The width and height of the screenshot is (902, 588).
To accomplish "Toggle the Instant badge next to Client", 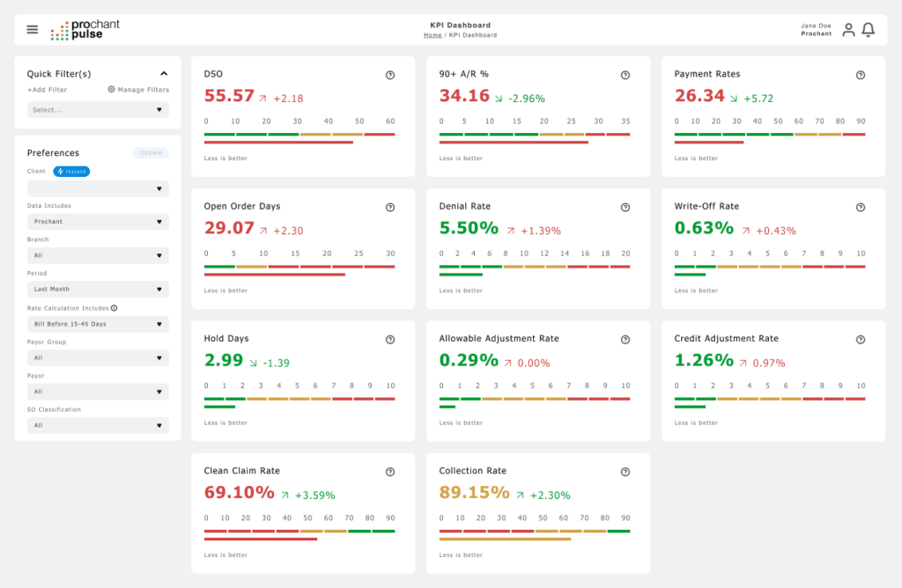I will pos(71,172).
